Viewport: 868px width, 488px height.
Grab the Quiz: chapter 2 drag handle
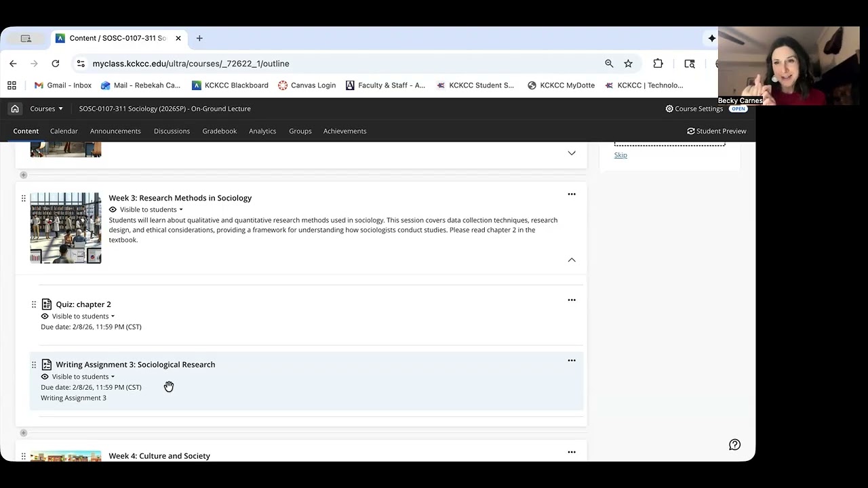point(33,304)
